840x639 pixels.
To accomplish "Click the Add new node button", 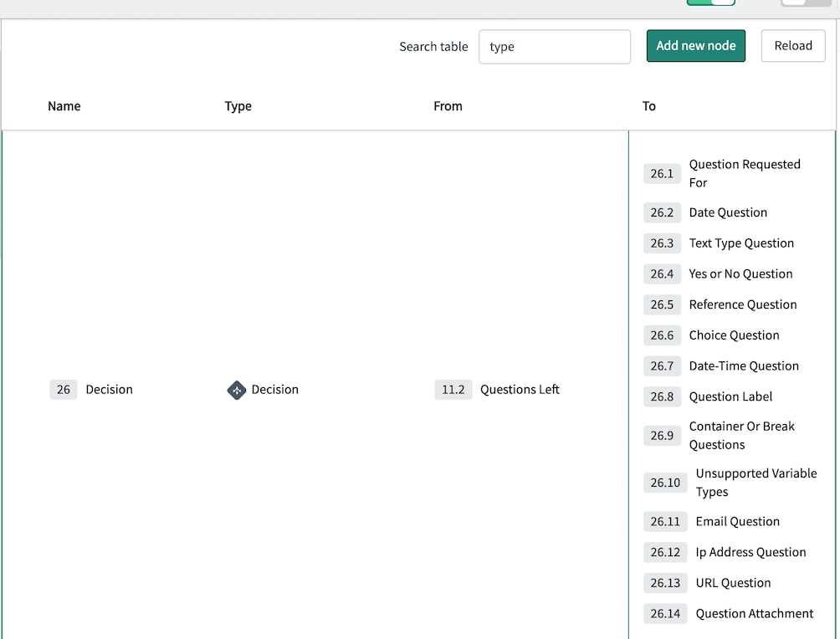I will pyautogui.click(x=695, y=46).
